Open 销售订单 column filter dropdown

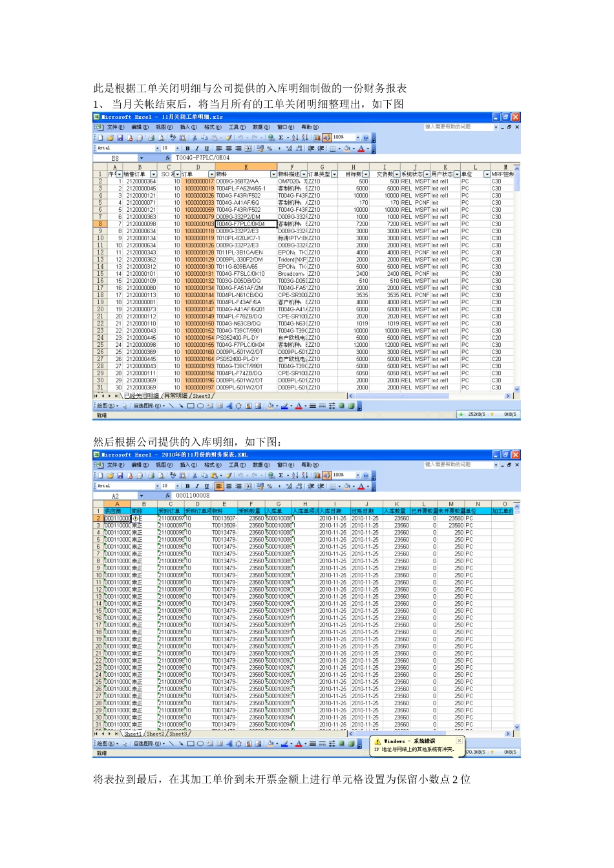[x=153, y=174]
